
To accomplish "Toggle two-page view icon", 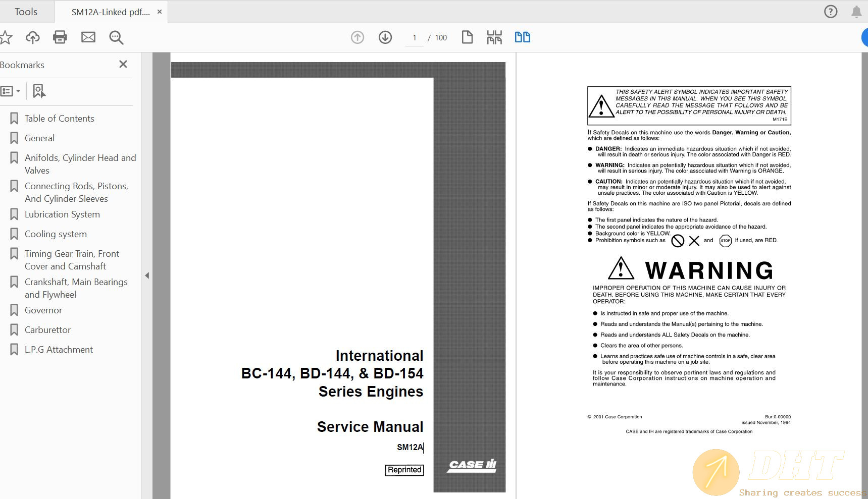I will coord(523,37).
